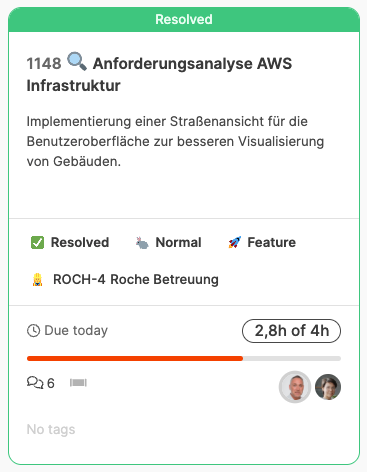Click the gray barcode-style icon

tap(78, 383)
